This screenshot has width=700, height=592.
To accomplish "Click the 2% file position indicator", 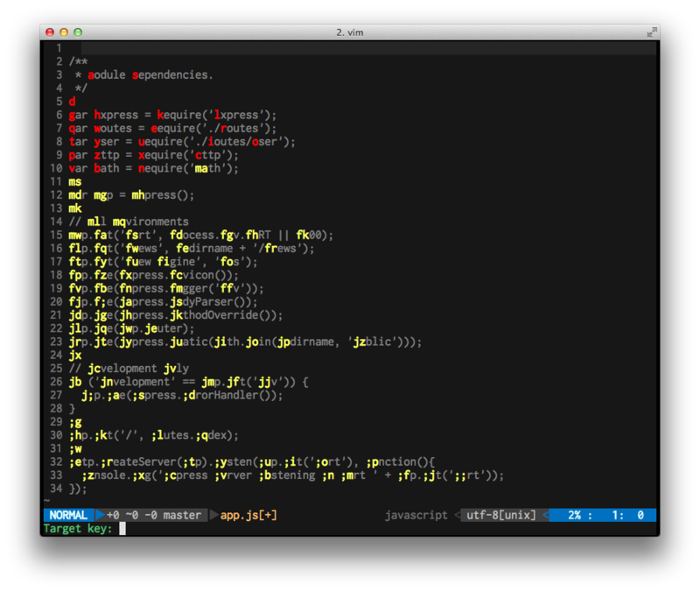I will (575, 515).
